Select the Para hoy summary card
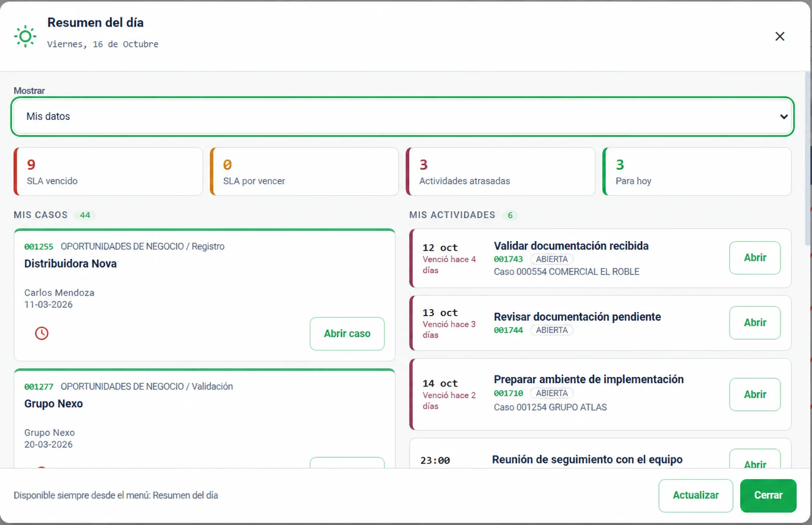The image size is (812, 525). (x=697, y=171)
